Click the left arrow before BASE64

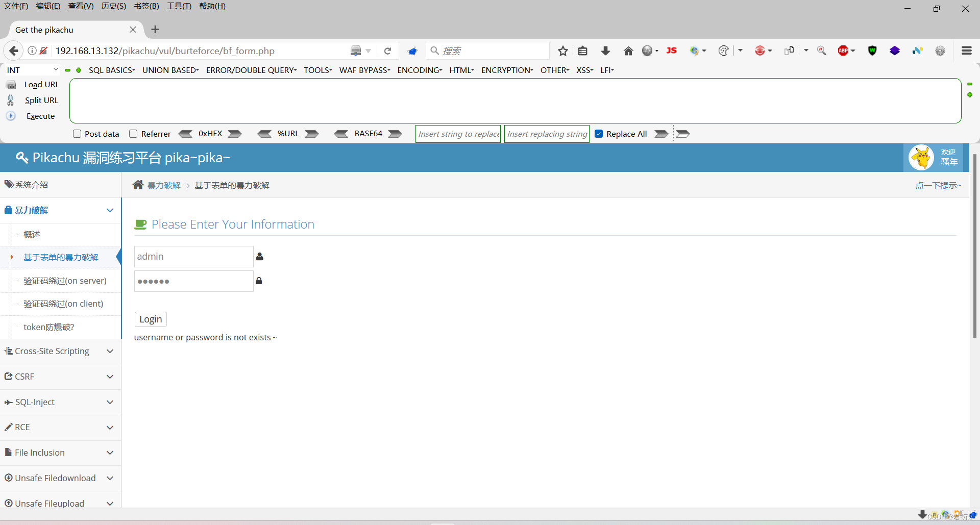(341, 134)
